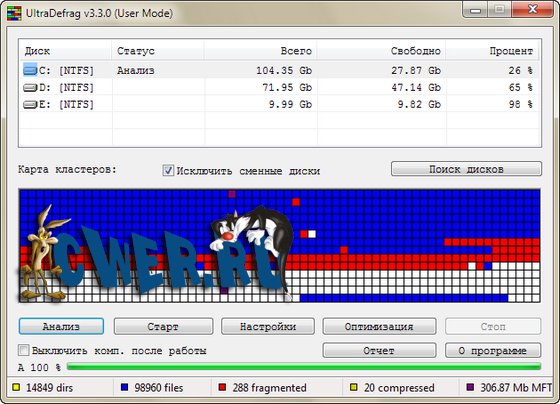
Task: Open Настройки settings
Action: click(268, 326)
